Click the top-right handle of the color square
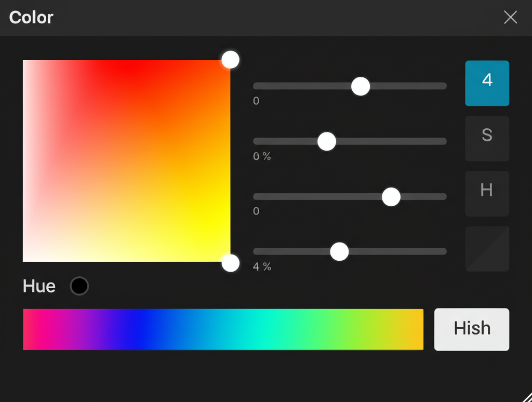 pyautogui.click(x=230, y=60)
